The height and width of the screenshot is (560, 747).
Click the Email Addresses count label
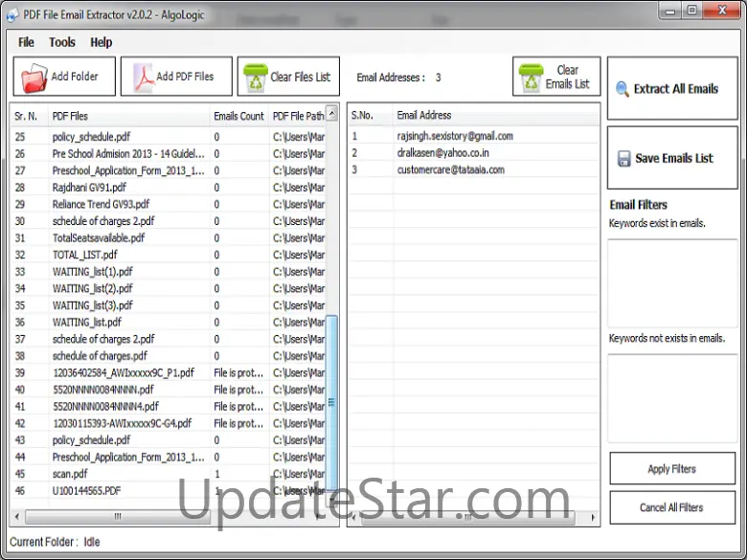398,78
